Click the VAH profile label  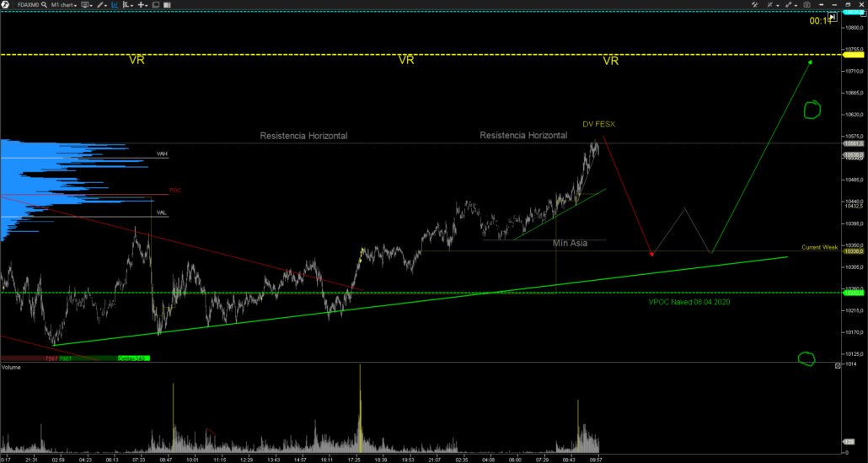(x=162, y=153)
